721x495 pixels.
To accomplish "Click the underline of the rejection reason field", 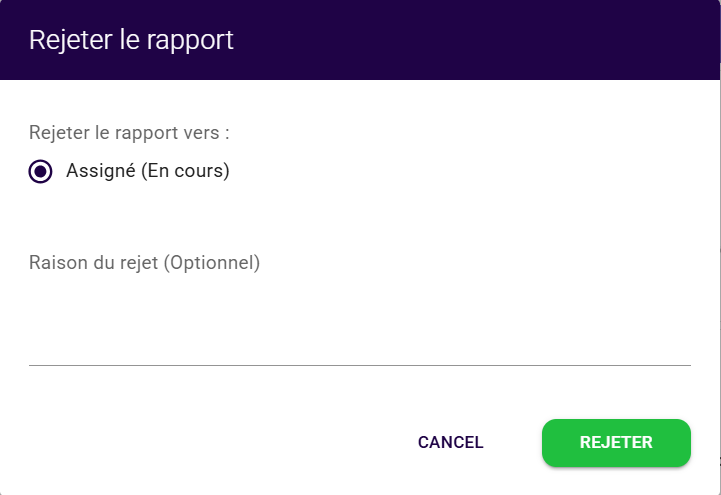I will (x=359, y=365).
